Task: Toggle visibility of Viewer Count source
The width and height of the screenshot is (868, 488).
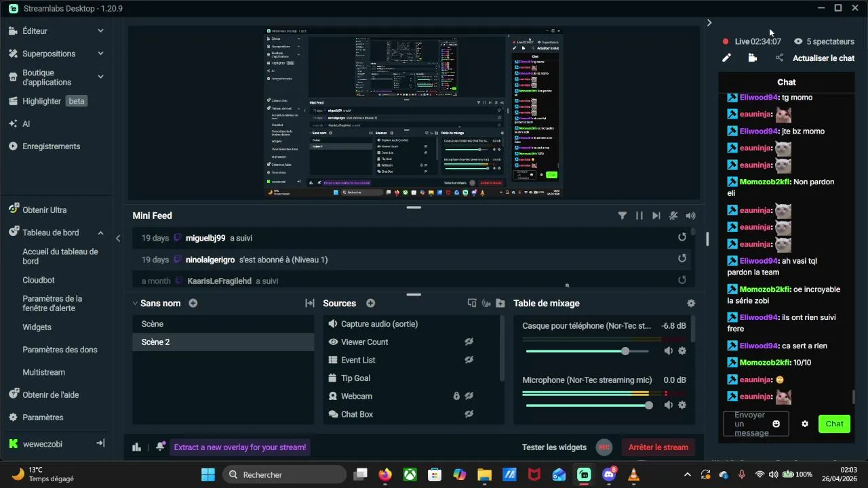Action: (x=469, y=342)
